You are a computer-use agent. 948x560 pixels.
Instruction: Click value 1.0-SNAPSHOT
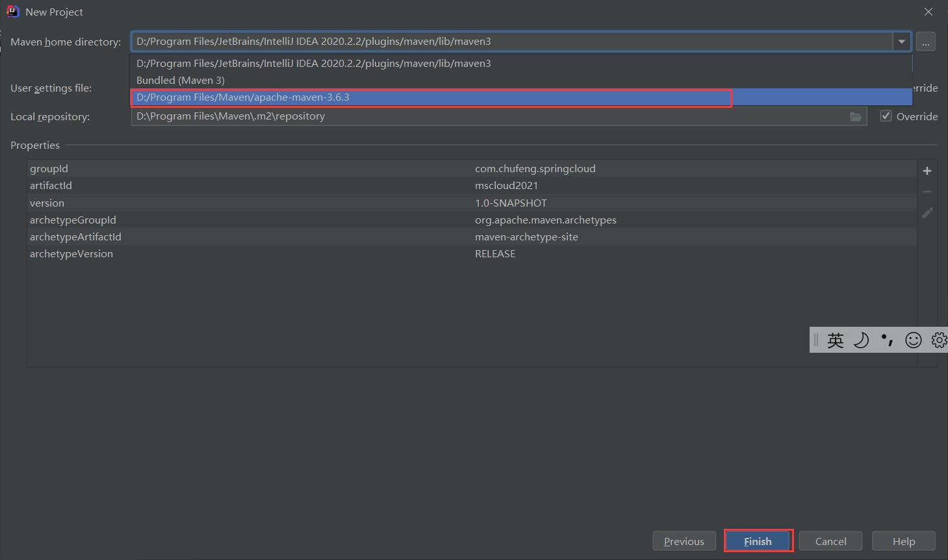(x=511, y=203)
